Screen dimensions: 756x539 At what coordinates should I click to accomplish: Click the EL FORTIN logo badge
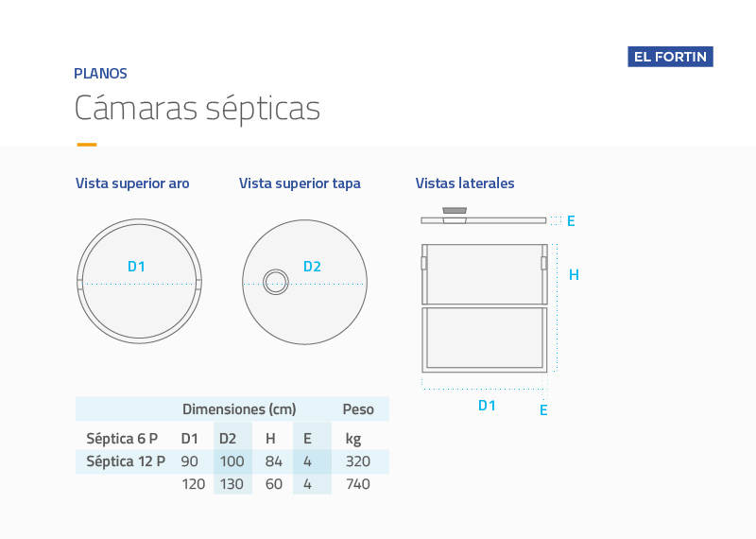[670, 57]
